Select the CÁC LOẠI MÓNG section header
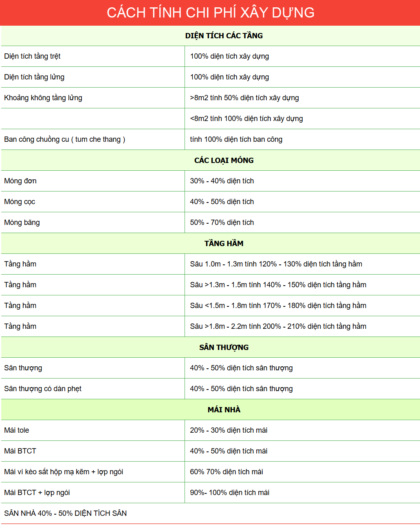Viewport: 420px width, 526px height. click(x=224, y=161)
